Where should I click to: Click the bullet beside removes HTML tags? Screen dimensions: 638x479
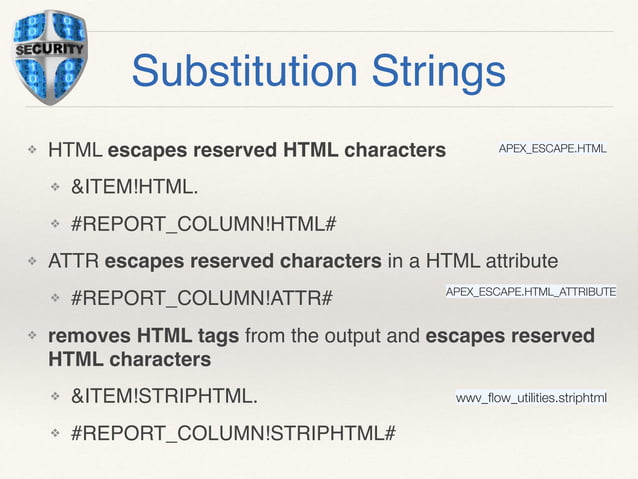pos(31,336)
